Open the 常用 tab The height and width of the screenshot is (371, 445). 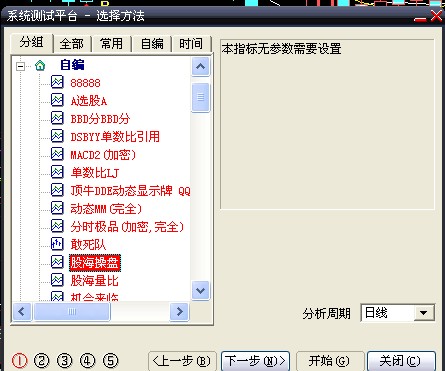111,44
